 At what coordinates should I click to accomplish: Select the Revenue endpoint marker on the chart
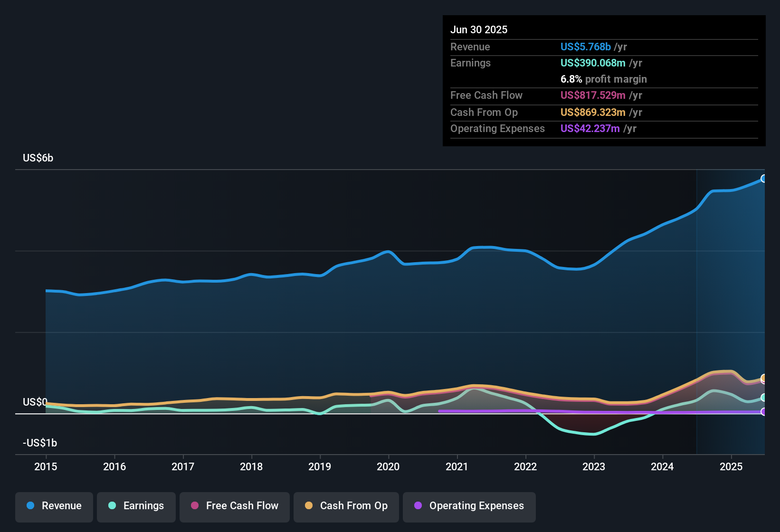(x=764, y=178)
